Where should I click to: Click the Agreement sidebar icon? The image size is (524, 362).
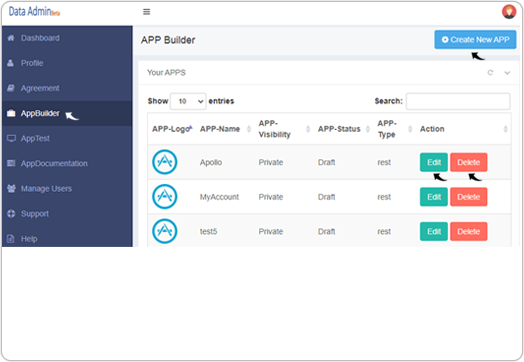[x=11, y=88]
